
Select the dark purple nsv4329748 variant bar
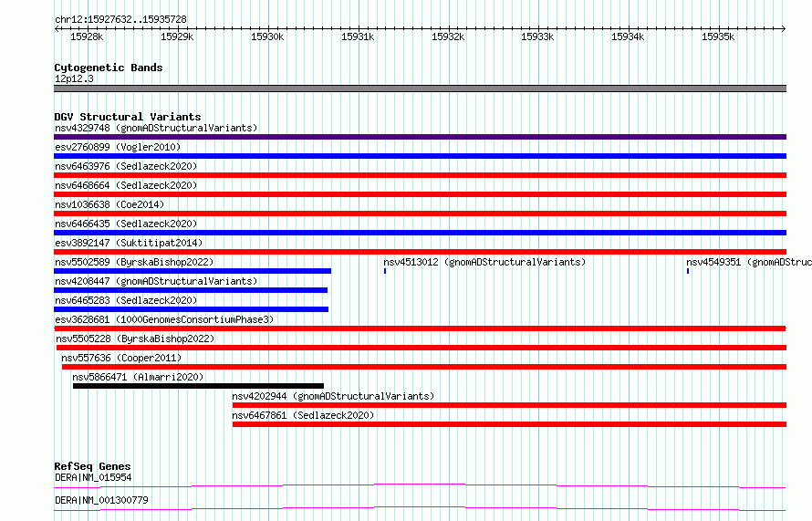pyautogui.click(x=420, y=137)
